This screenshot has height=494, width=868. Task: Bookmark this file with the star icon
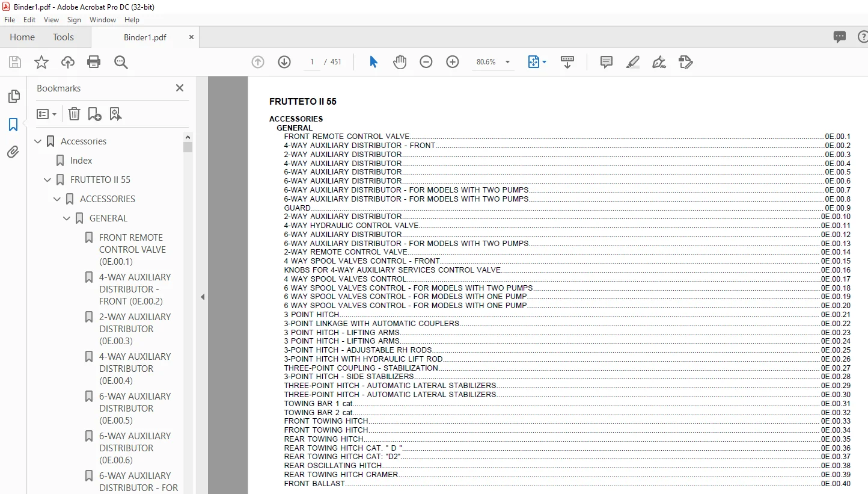41,62
